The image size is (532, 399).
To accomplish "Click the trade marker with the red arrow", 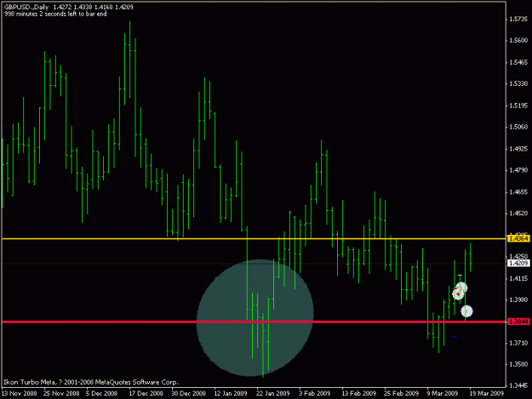I will [x=458, y=294].
